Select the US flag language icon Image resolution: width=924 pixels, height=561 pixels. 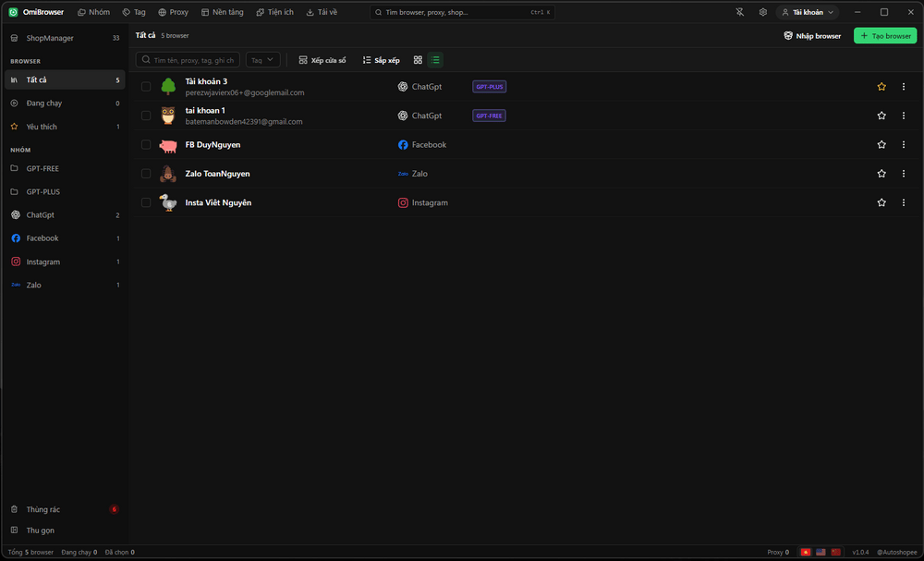click(x=821, y=552)
